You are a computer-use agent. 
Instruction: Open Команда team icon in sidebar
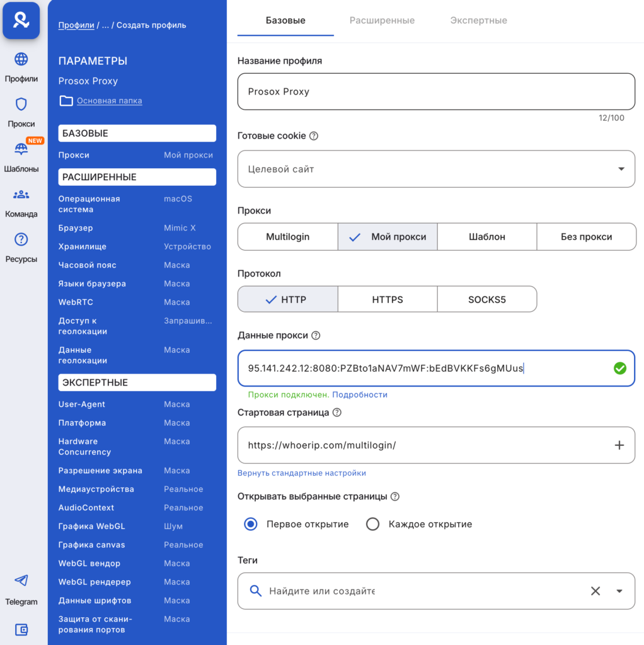(x=21, y=195)
